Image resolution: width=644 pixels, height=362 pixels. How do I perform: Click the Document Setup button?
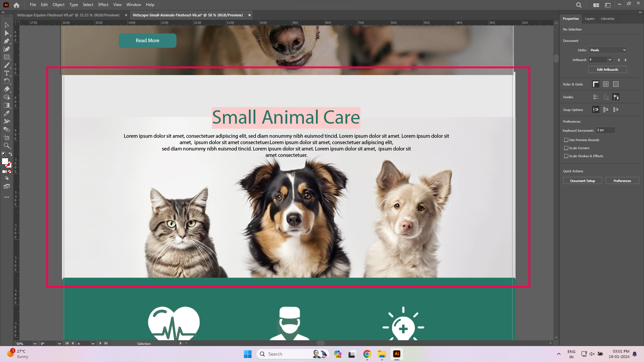click(x=582, y=181)
